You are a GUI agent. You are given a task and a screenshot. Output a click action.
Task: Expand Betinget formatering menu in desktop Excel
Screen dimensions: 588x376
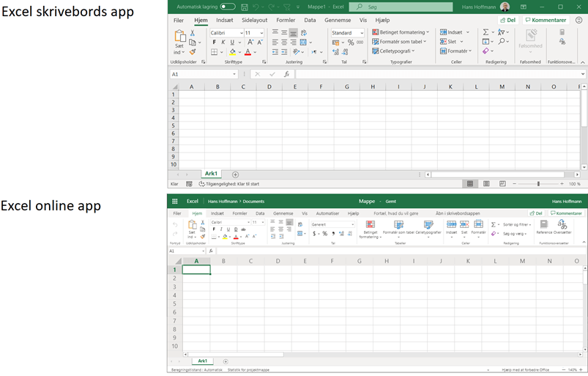click(401, 32)
